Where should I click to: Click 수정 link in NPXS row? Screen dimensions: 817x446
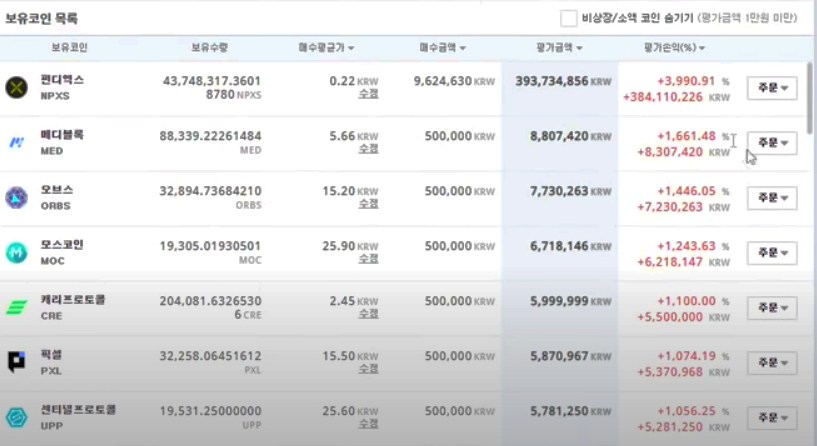pyautogui.click(x=368, y=94)
